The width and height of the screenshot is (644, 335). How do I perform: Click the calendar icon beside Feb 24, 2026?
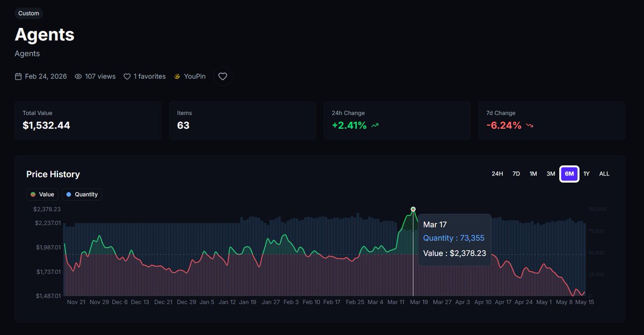(x=18, y=76)
